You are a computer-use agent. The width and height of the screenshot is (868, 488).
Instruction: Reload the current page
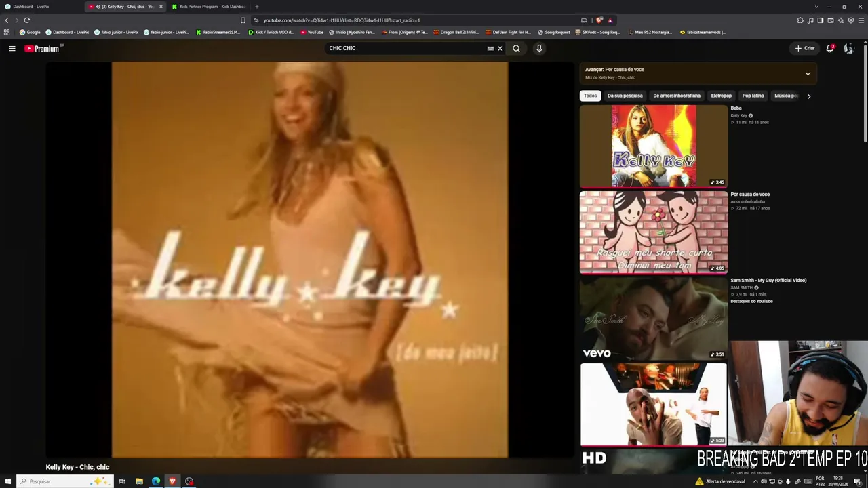[x=27, y=20]
